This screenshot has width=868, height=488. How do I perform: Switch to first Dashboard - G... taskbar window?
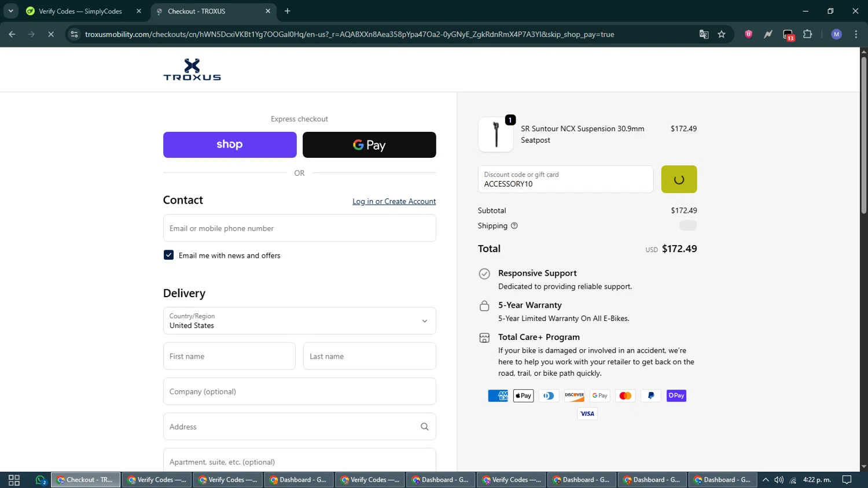click(299, 480)
